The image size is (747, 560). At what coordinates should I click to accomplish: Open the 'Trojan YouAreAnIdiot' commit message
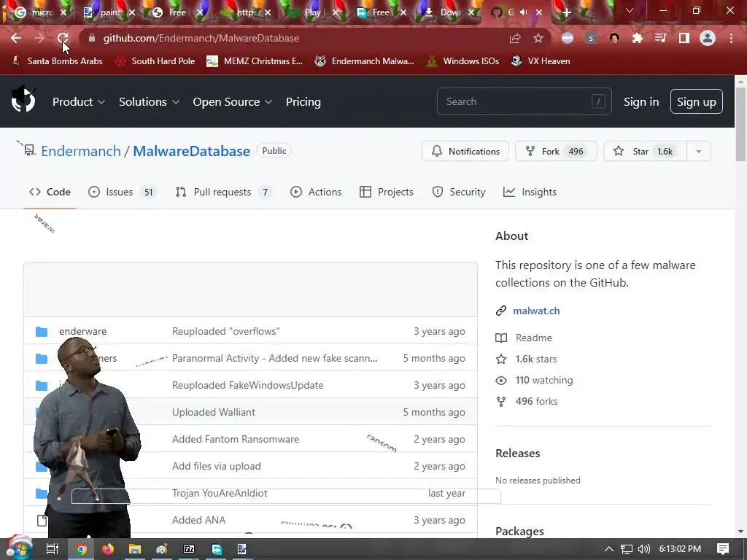pyautogui.click(x=220, y=494)
